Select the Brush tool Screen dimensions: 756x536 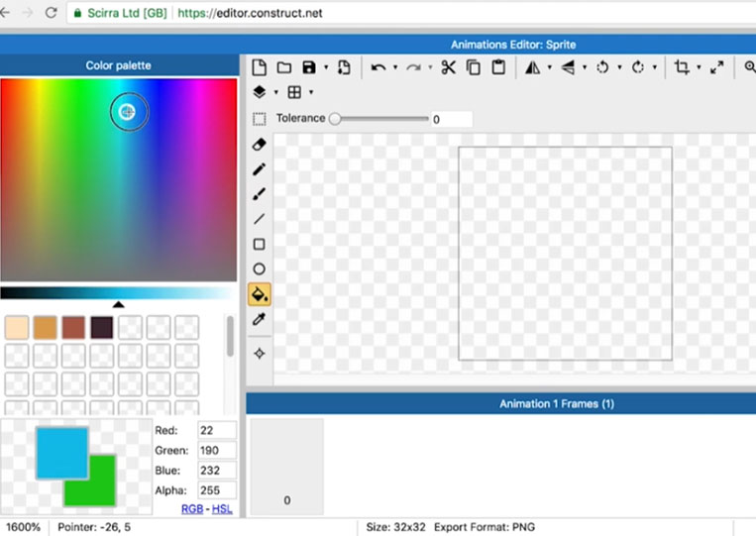260,194
